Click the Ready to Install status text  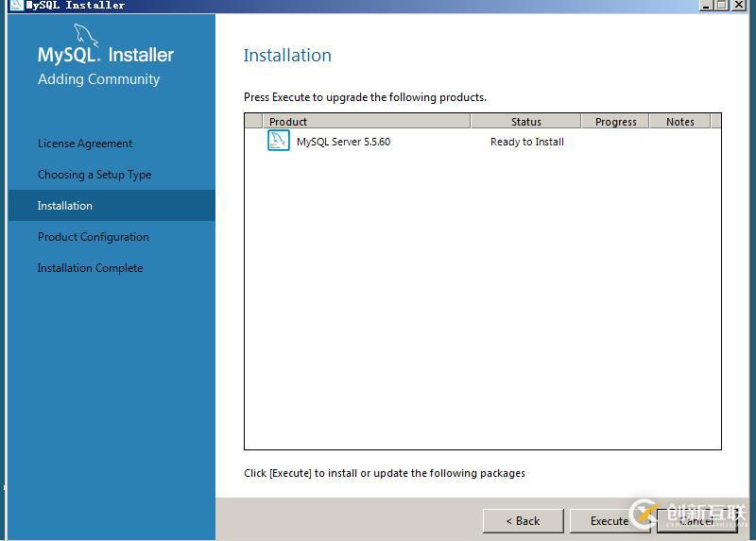coord(526,143)
